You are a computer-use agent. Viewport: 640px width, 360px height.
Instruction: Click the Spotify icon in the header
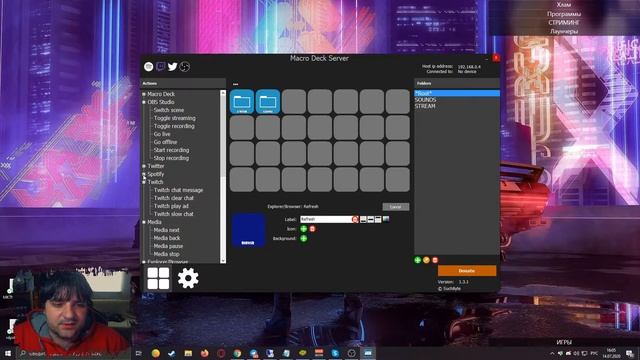149,67
